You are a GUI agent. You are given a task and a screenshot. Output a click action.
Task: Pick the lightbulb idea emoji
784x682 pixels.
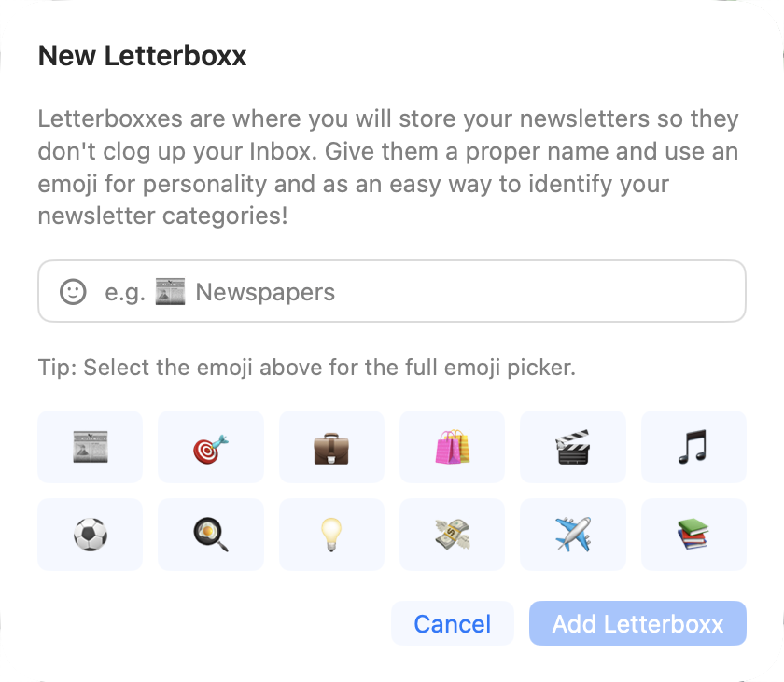pos(331,534)
